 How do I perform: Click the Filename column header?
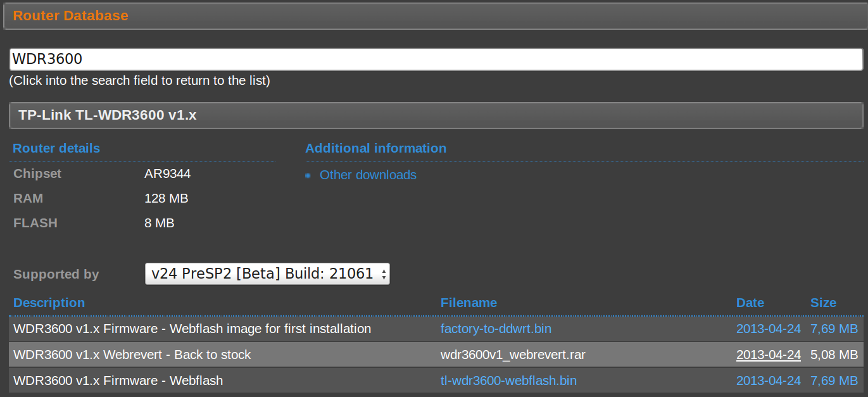469,303
